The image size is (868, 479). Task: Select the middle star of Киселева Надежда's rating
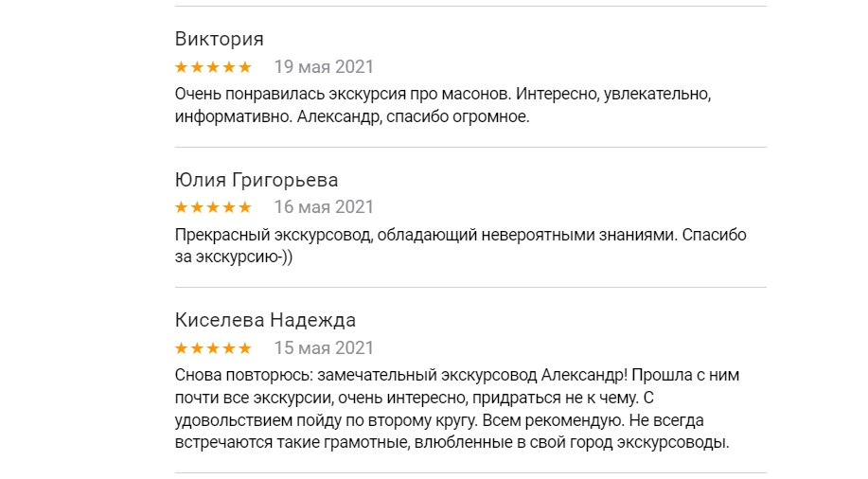pos(214,347)
